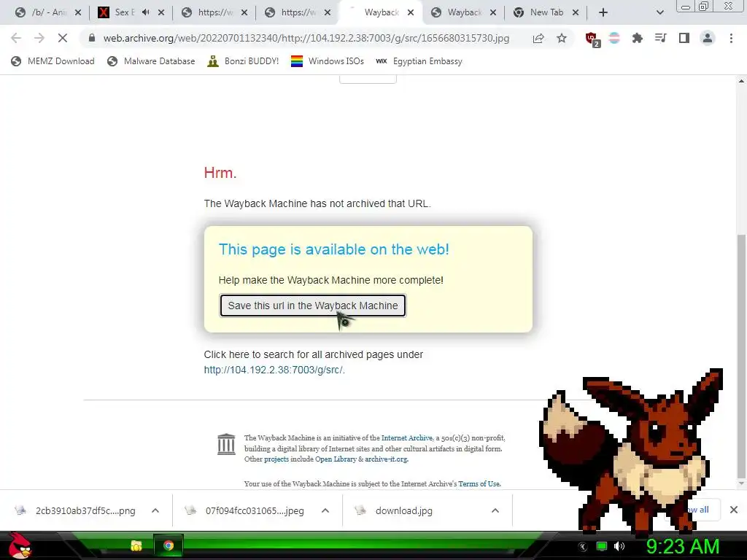Open the Open Library link
The height and width of the screenshot is (560, 747).
(336, 459)
